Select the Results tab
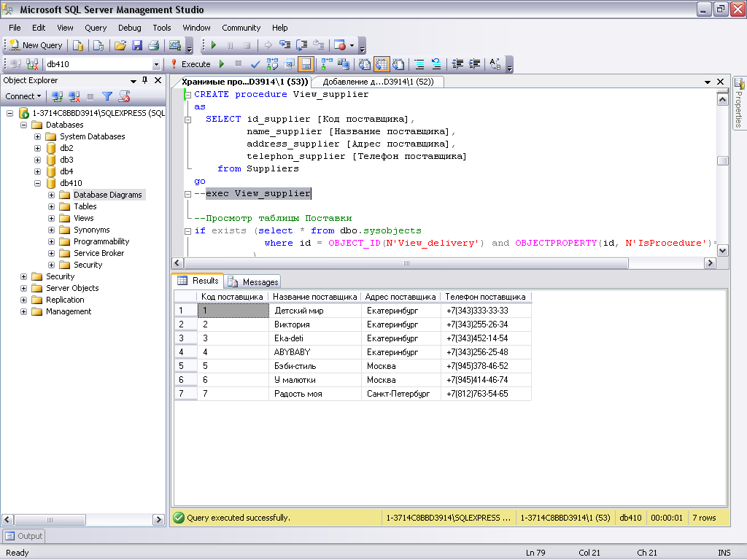 click(198, 281)
